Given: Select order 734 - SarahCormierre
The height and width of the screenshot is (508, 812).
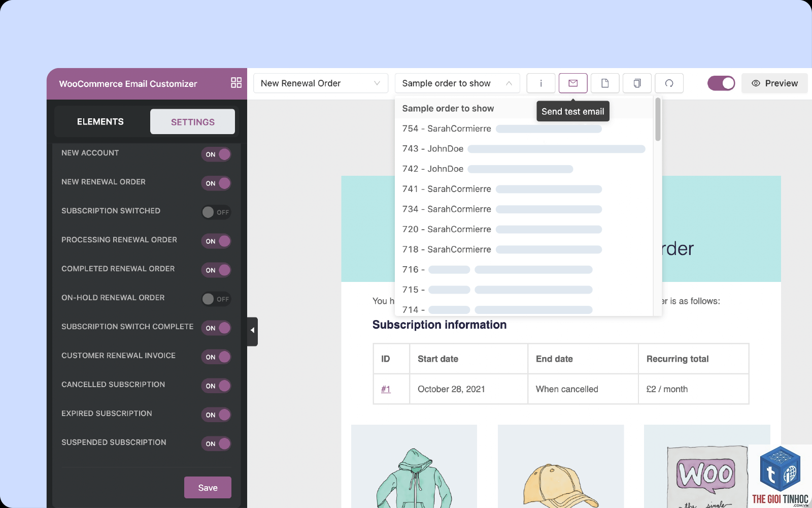Looking at the screenshot, I should tap(524, 209).
